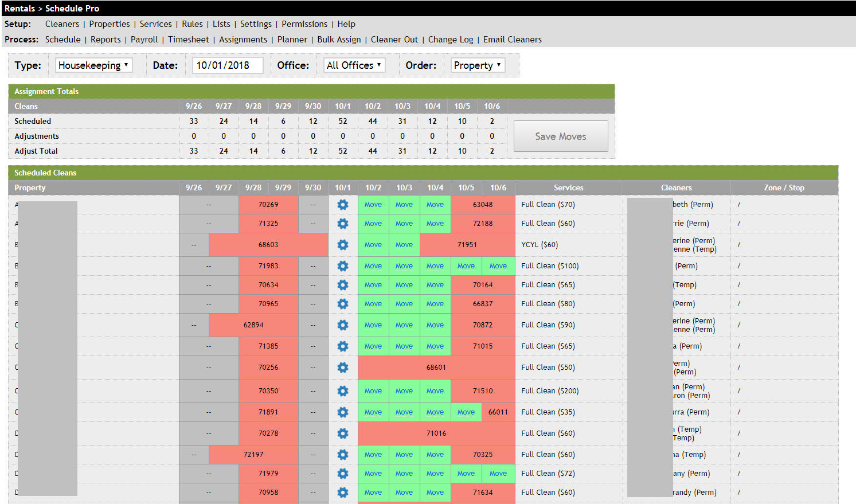
Task: Open the Timesheet process page
Action: pyautogui.click(x=189, y=39)
